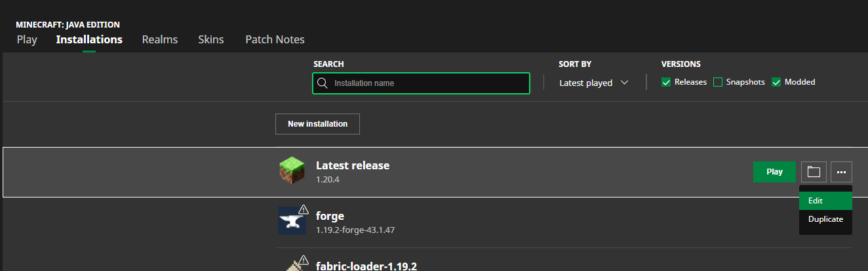Uncheck the Releases versions checkbox

[666, 82]
